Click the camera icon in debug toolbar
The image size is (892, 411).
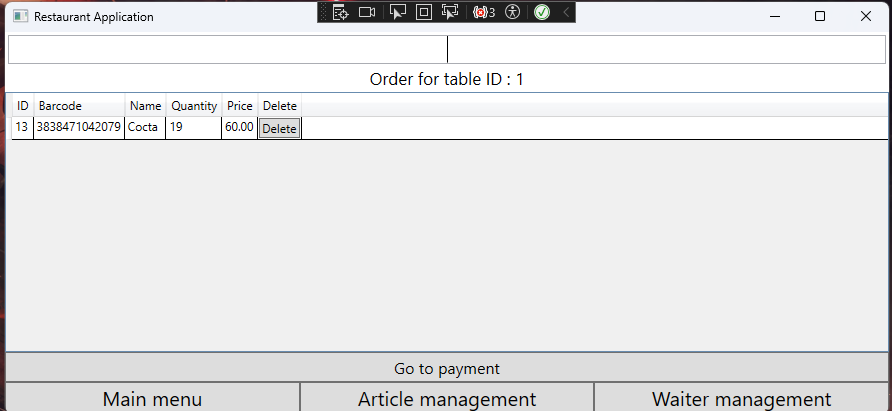pos(367,12)
